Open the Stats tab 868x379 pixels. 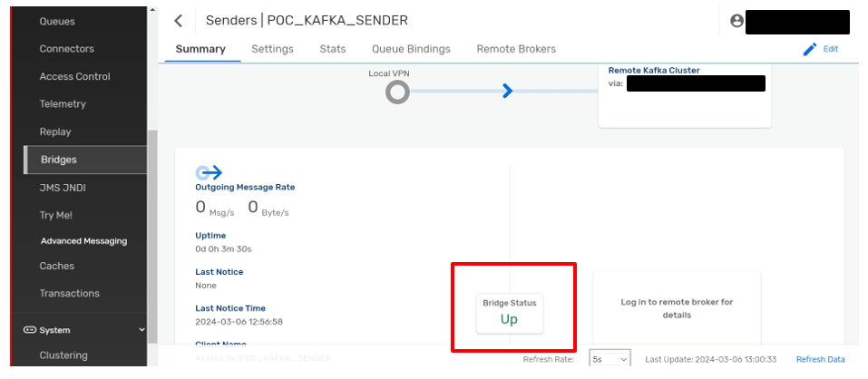click(333, 49)
